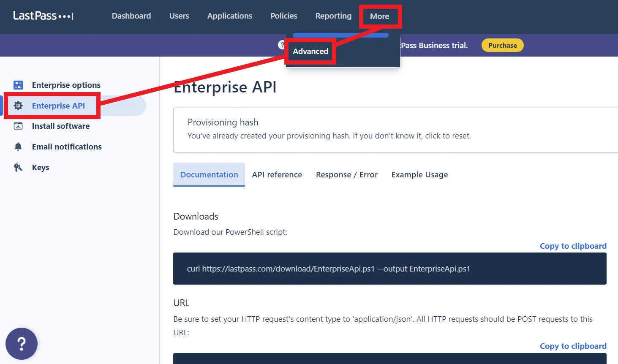Click the Enterprise options sliders icon
Screen dimensions: 618x364
pos(18,85)
